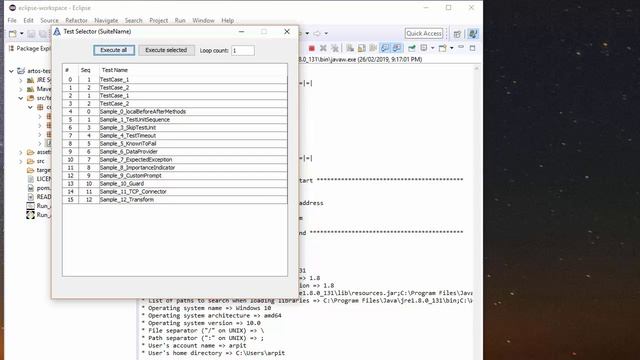This screenshot has width=640, height=360.
Task: Expand the JRE System Library node
Action: [x=21, y=80]
